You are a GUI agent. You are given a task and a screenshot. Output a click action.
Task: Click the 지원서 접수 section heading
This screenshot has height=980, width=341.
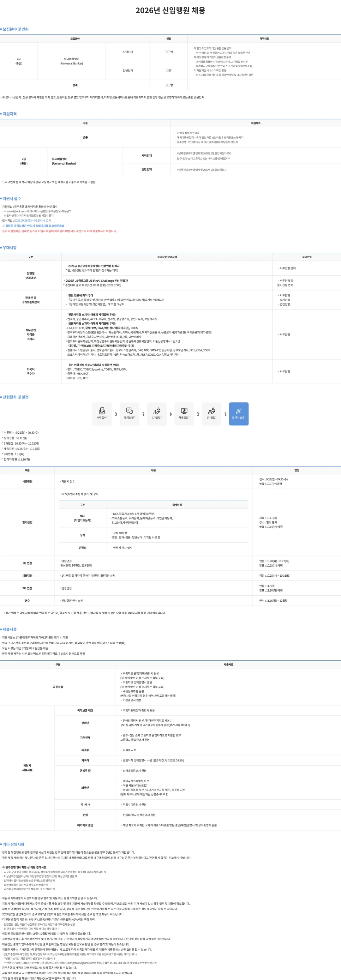click(x=11, y=199)
